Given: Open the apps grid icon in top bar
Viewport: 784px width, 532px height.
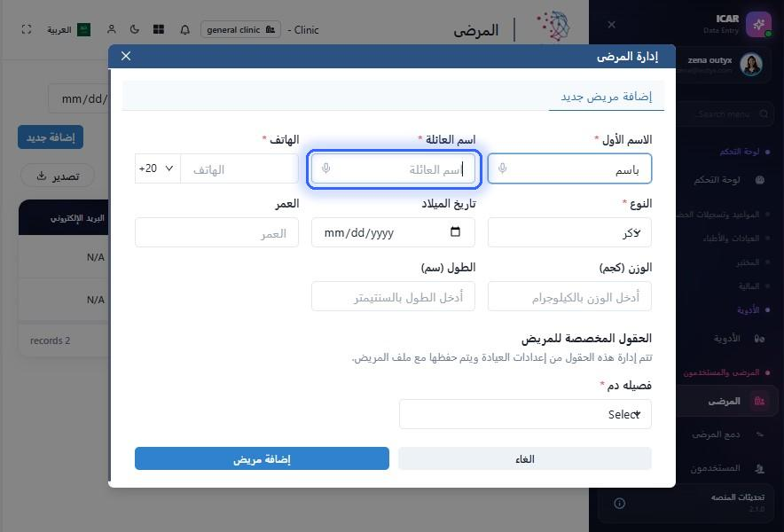Looking at the screenshot, I should [159, 29].
